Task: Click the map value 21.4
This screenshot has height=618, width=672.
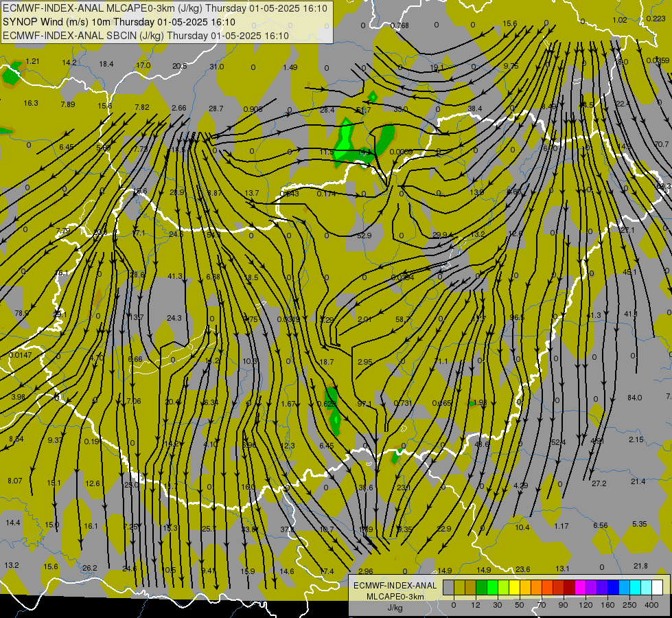Action: (638, 481)
